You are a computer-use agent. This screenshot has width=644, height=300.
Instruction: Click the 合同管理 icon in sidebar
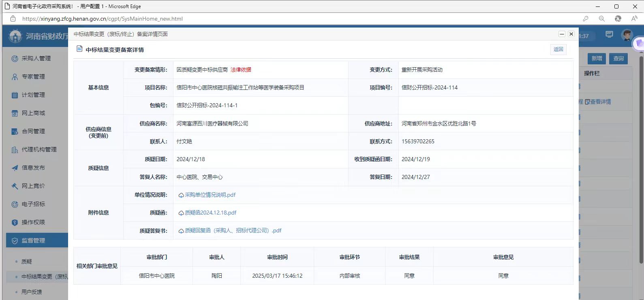15,131
